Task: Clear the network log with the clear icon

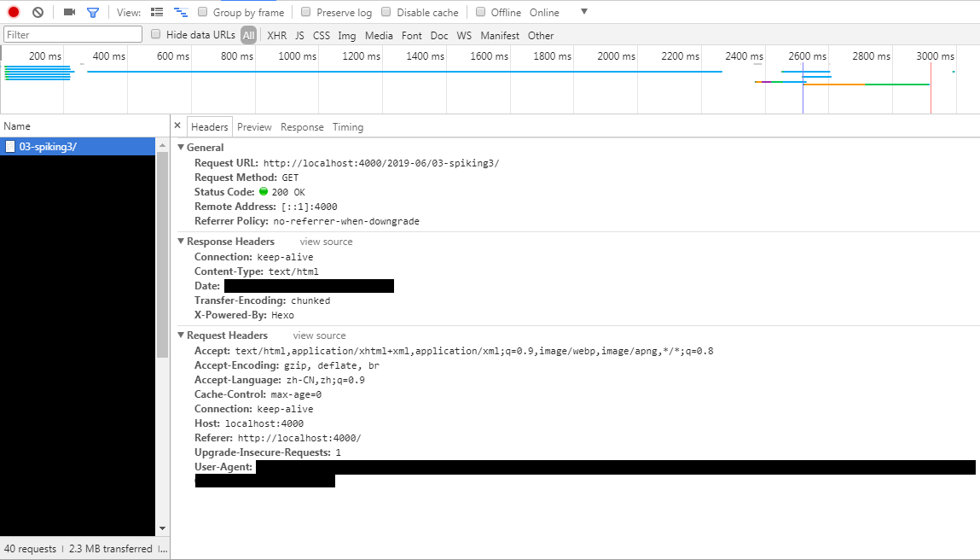Action: pos(38,12)
